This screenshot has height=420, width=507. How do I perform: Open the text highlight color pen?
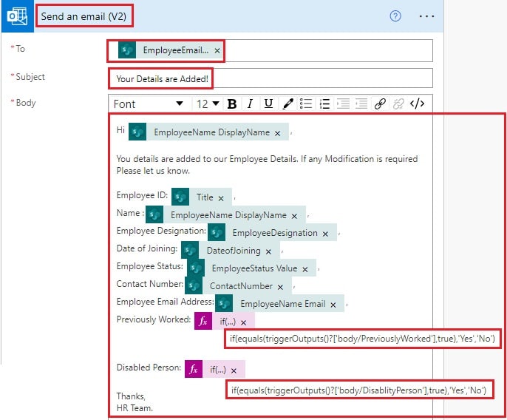point(287,104)
